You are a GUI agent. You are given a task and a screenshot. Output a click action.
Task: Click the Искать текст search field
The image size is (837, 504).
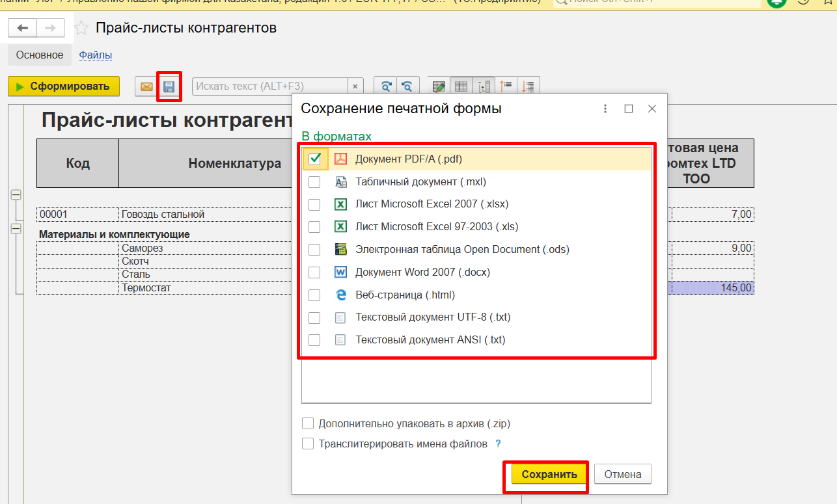point(270,86)
